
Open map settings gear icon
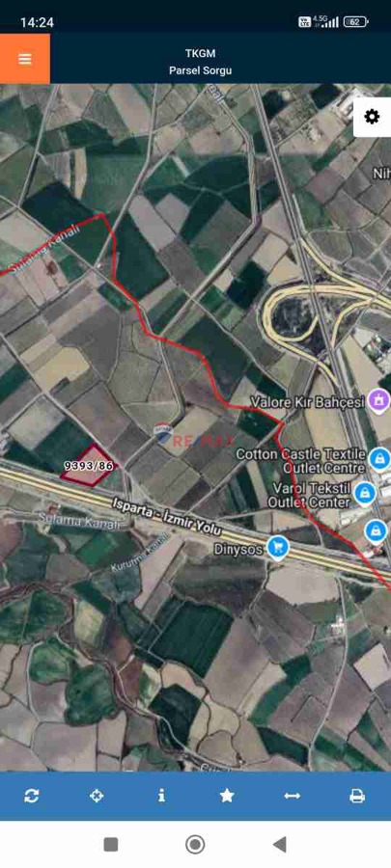click(x=372, y=117)
